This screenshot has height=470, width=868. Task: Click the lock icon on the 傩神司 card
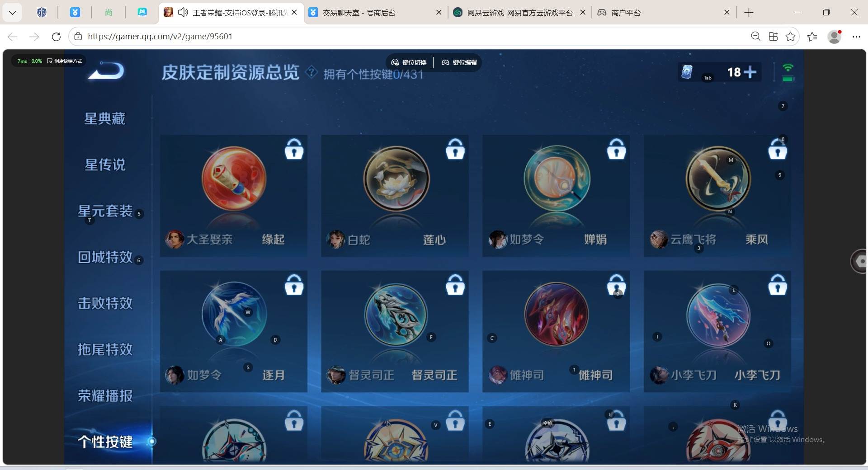pos(616,285)
